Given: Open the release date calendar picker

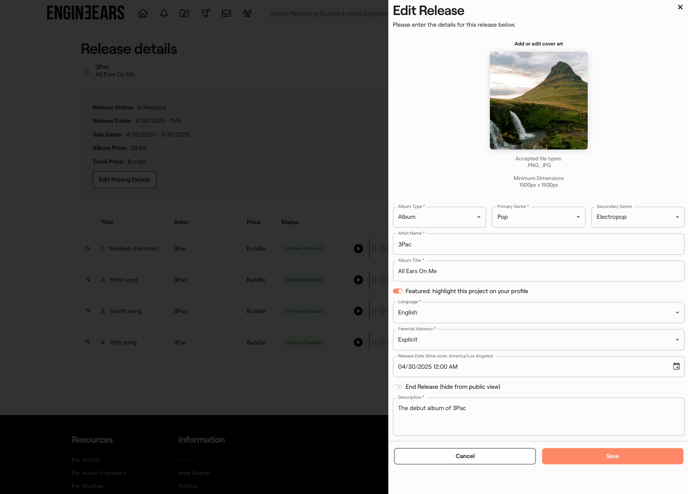Looking at the screenshot, I should pos(676,367).
